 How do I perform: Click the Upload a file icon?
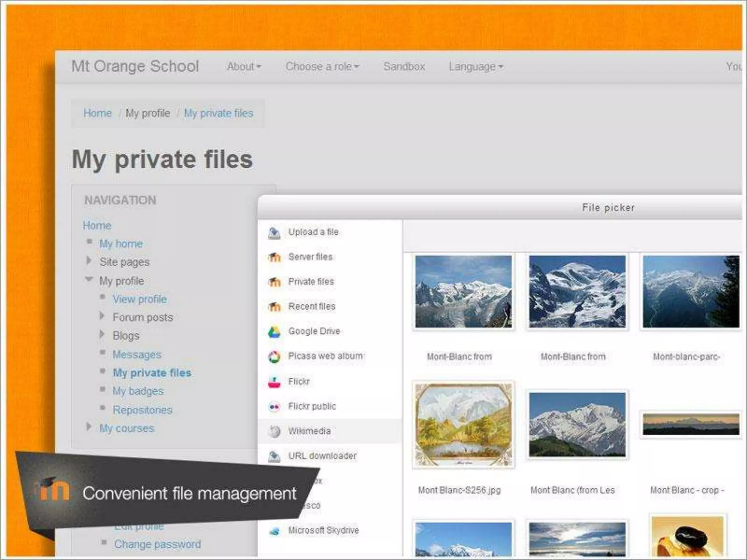point(274,233)
